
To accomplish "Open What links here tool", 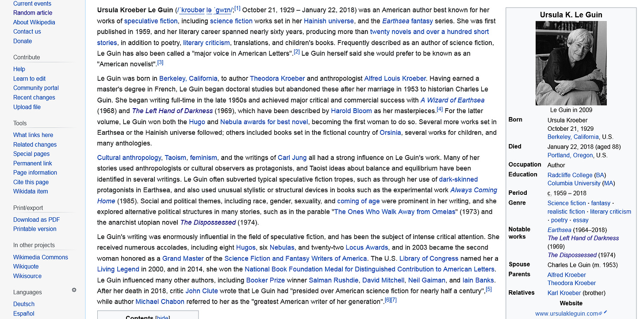I will point(33,135).
